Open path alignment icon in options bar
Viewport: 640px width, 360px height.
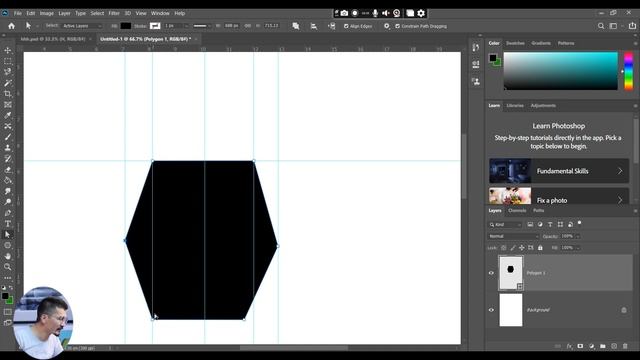[x=313, y=26]
